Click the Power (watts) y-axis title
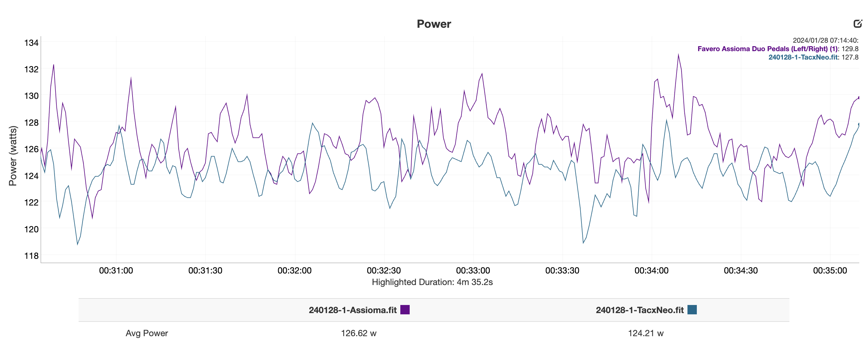Viewport: 868px width, 358px height. (x=13, y=156)
